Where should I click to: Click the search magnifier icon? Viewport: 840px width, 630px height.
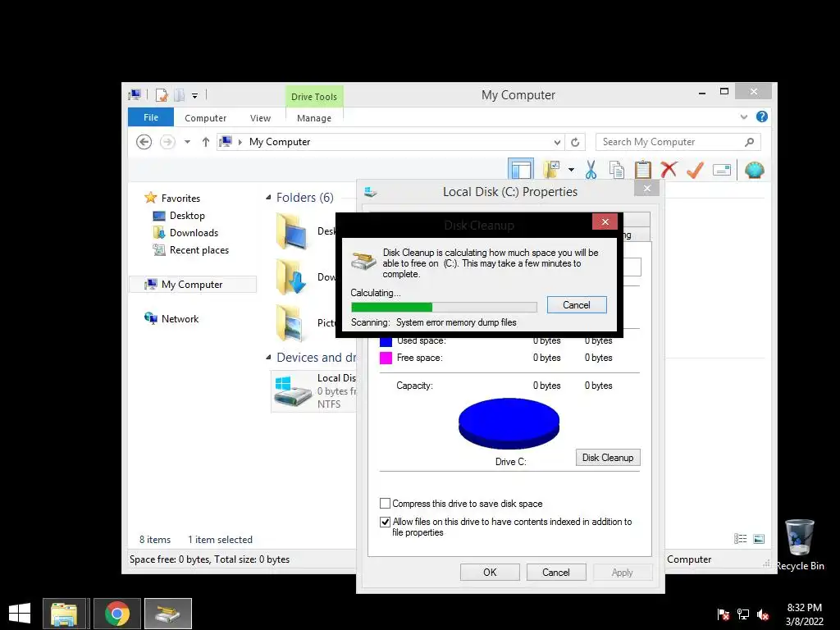pyautogui.click(x=750, y=142)
